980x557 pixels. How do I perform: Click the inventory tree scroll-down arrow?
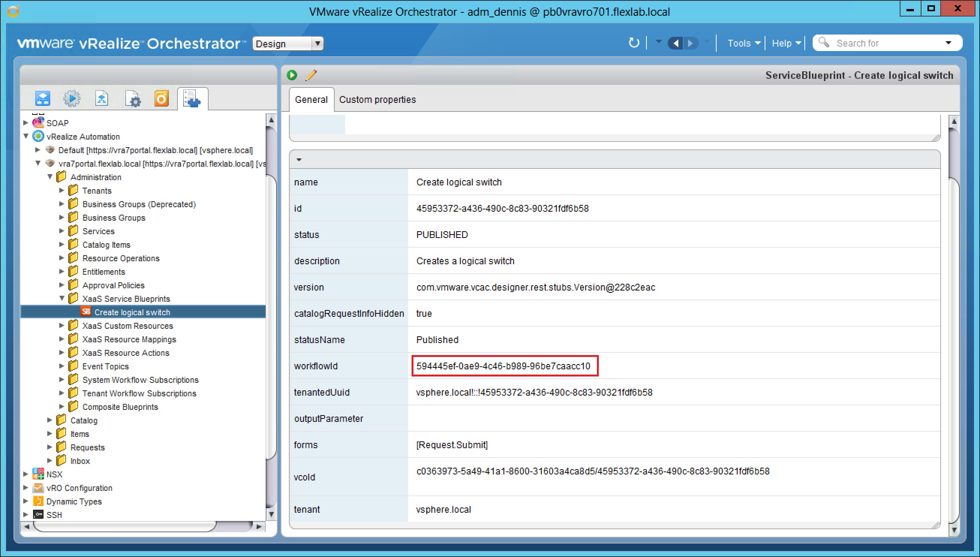tap(271, 515)
